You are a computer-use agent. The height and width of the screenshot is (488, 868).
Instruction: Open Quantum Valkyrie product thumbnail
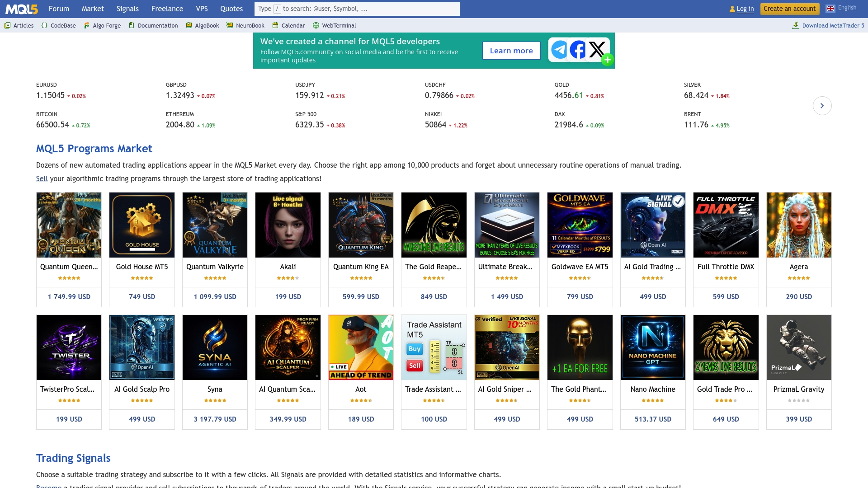215,225
